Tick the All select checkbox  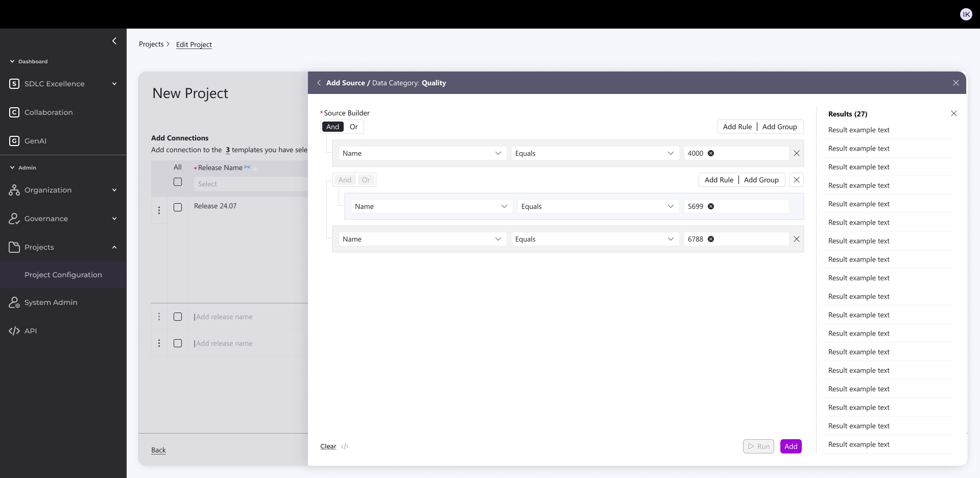(178, 182)
